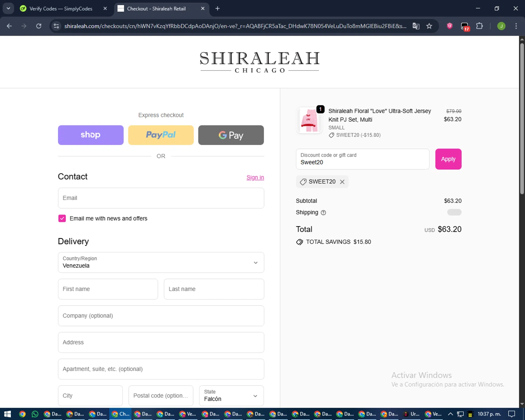Screen dimensions: 525x420
Task: Open the network status tray icon
Action: point(460,414)
